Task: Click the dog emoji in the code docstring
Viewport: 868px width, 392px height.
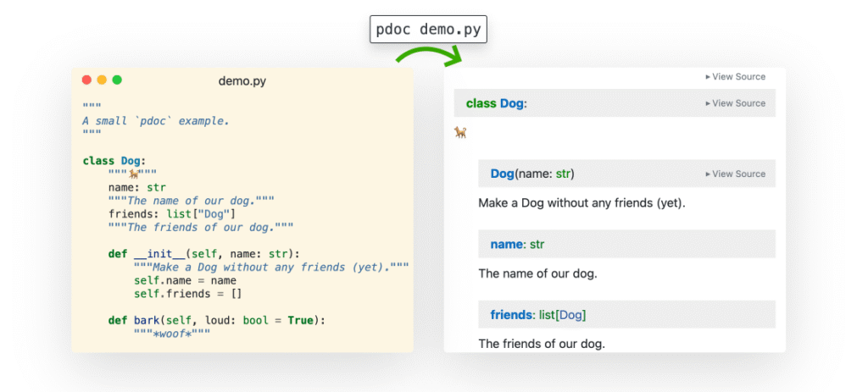Action: pyautogui.click(x=133, y=174)
